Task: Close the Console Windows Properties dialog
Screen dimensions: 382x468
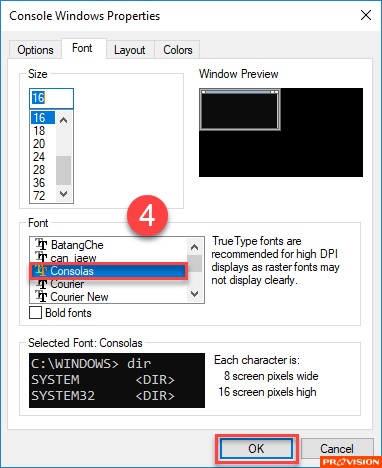Action: click(x=366, y=15)
